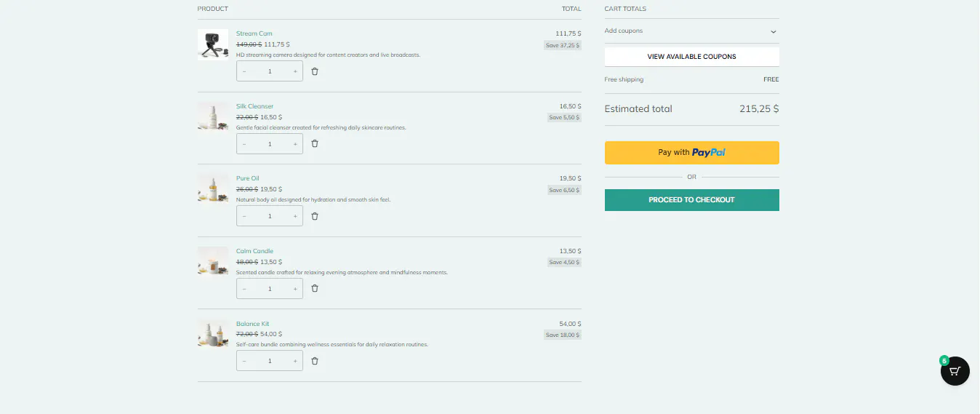Open the Stream Cam product link

pyautogui.click(x=254, y=33)
